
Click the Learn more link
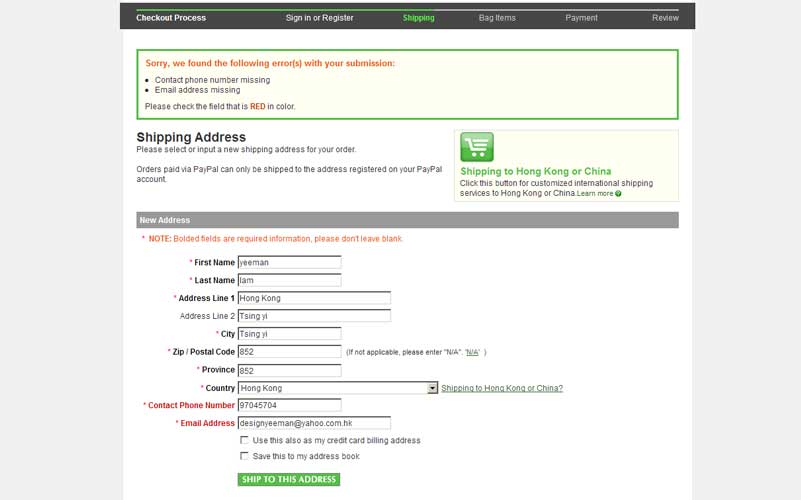coord(594,194)
